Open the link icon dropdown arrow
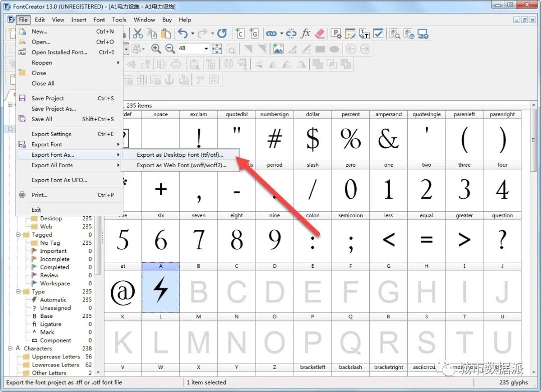This screenshot has width=541, height=392. click(x=282, y=34)
